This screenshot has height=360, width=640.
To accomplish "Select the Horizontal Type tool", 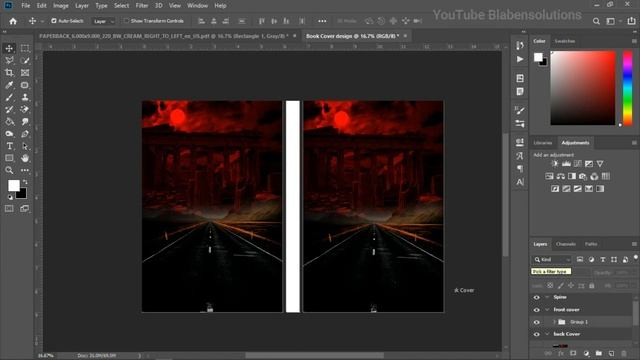I will (x=9, y=146).
